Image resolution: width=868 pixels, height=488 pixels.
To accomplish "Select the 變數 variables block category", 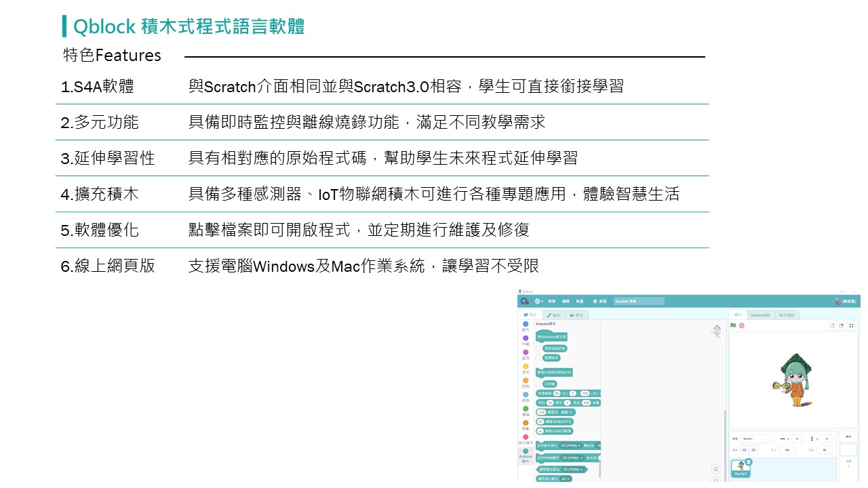I will coord(526,425).
